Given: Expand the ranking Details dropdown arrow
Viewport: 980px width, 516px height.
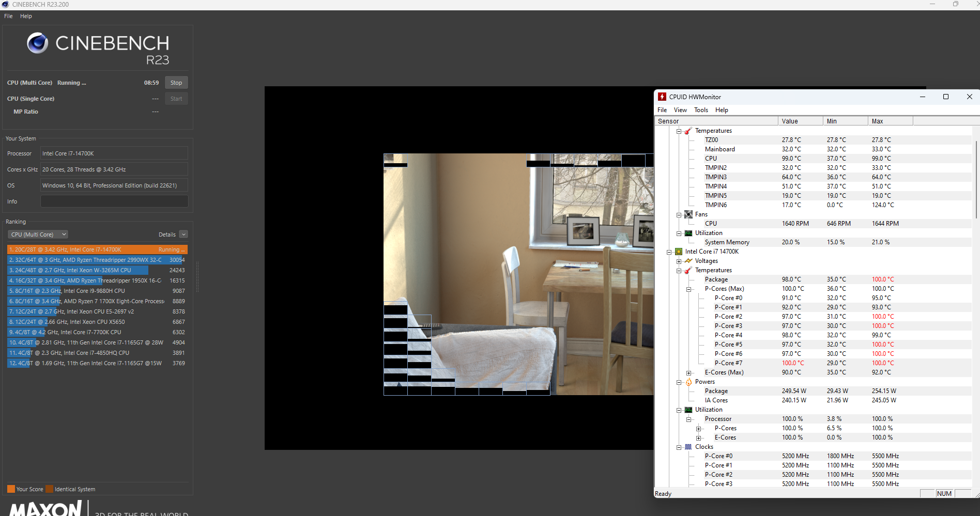Looking at the screenshot, I should coord(183,234).
